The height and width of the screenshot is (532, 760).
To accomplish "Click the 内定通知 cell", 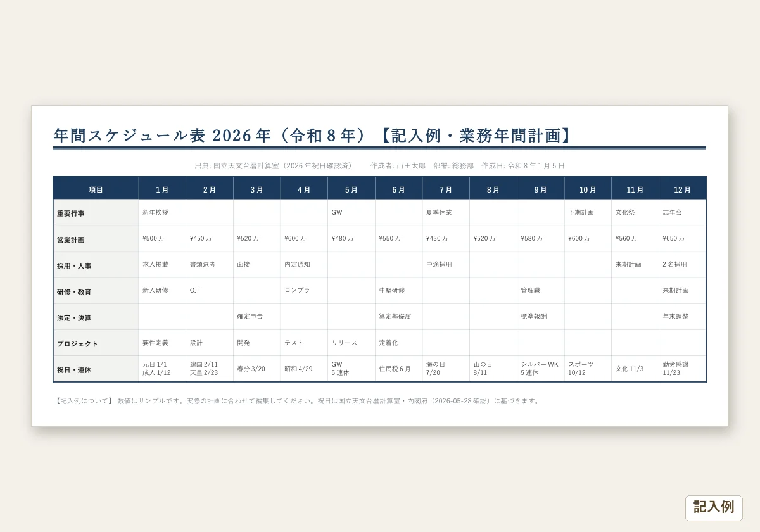I will (304, 265).
